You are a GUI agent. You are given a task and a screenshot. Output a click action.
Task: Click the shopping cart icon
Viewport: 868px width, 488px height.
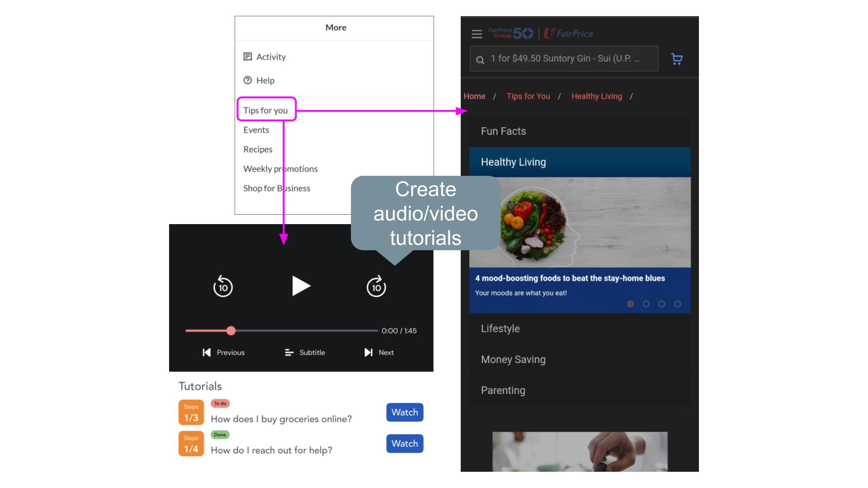(677, 58)
